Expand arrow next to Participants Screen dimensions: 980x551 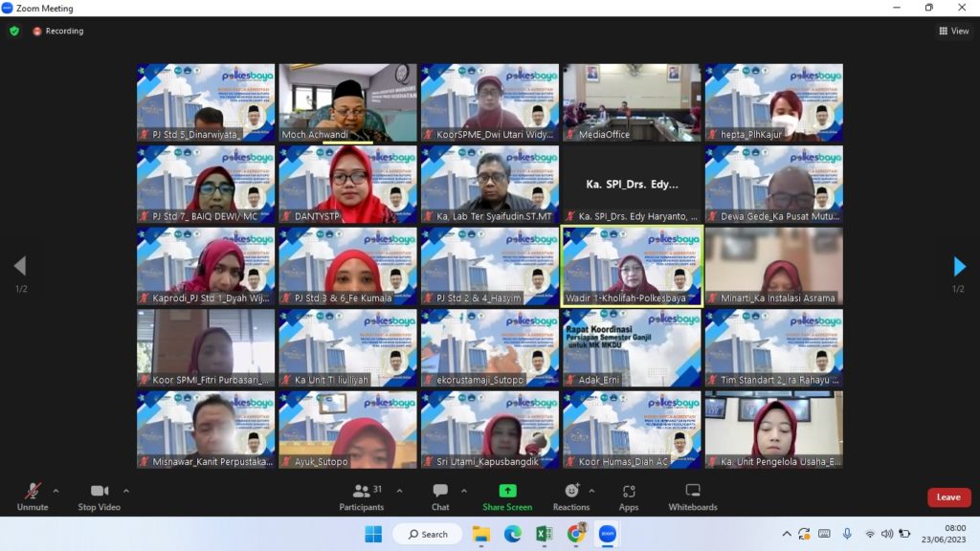click(x=399, y=491)
